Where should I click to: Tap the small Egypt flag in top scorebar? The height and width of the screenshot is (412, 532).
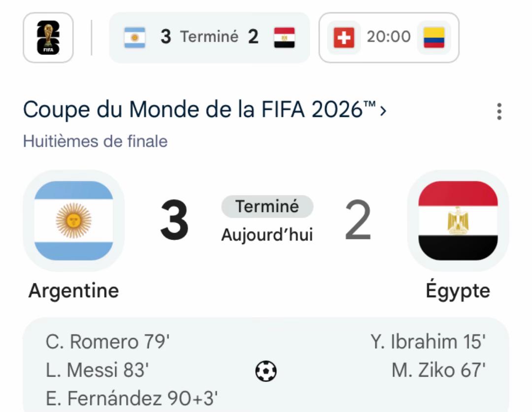coord(284,37)
